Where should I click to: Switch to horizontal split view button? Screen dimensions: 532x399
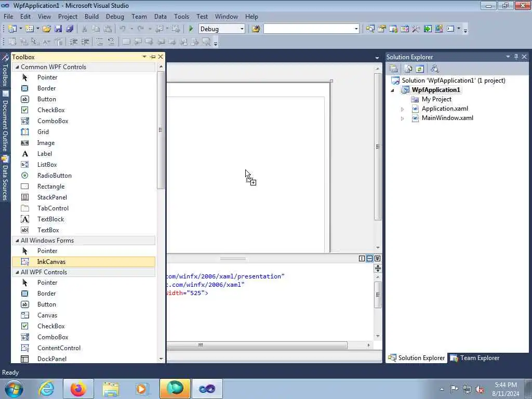(369, 259)
